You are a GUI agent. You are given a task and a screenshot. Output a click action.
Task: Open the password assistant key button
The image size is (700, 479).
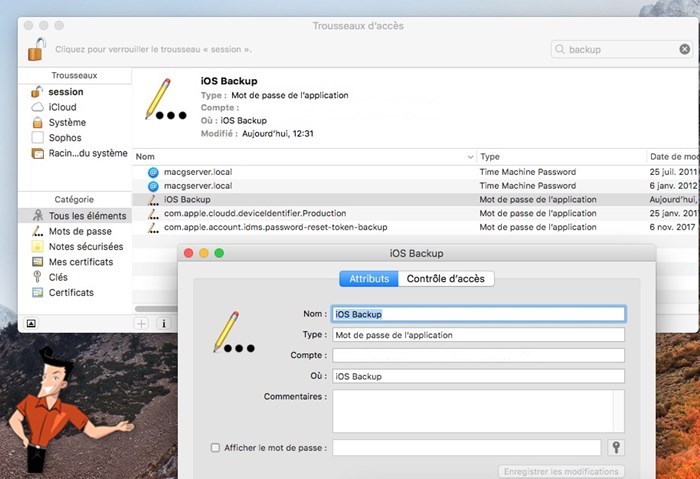[616, 447]
